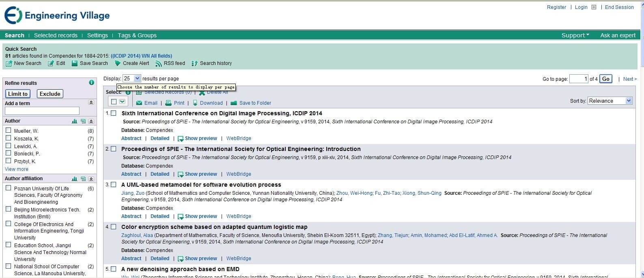Check the Mueller, W. author checkbox
644x278 pixels.
point(8,130)
